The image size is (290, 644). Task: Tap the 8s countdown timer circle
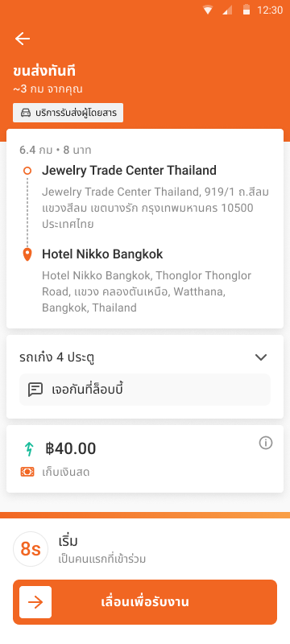[31, 549]
